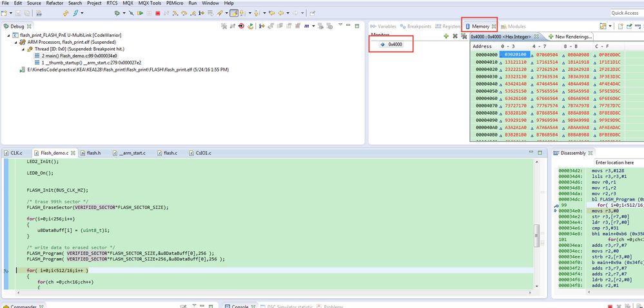Switch to the Variables tab
This screenshot has width=644, height=308.
383,26
